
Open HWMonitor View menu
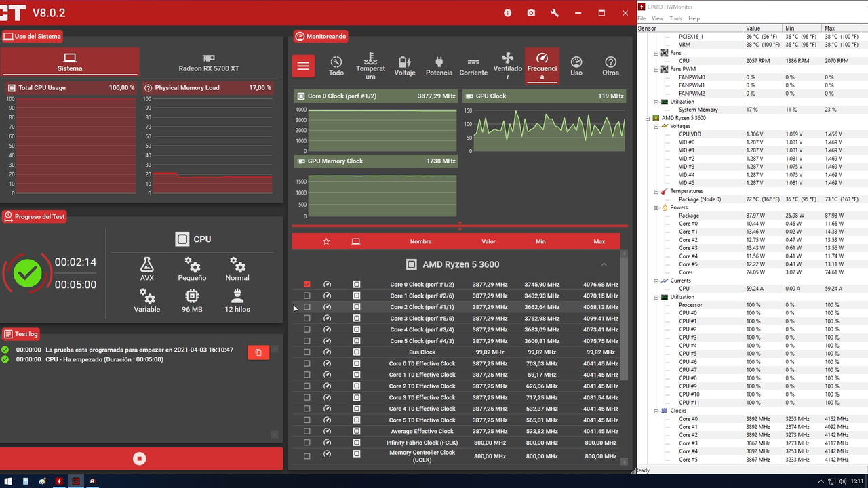click(658, 18)
